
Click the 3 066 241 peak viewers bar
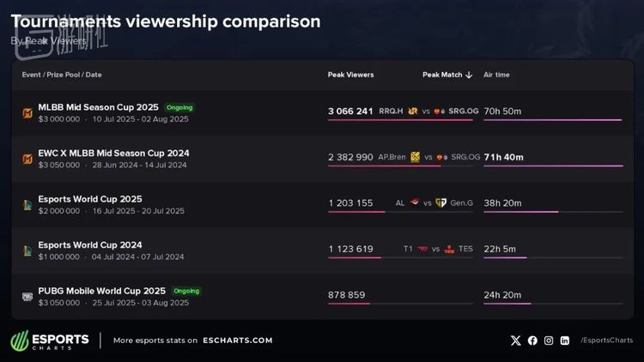(400, 120)
